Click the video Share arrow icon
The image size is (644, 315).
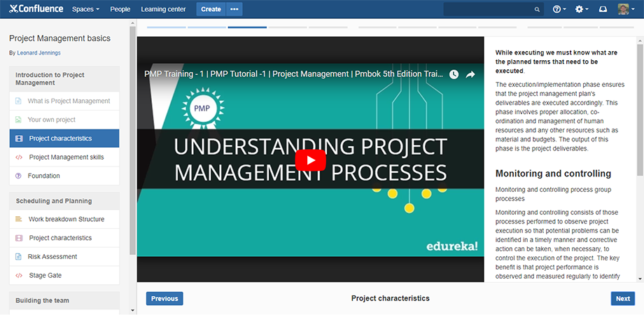pyautogui.click(x=470, y=74)
